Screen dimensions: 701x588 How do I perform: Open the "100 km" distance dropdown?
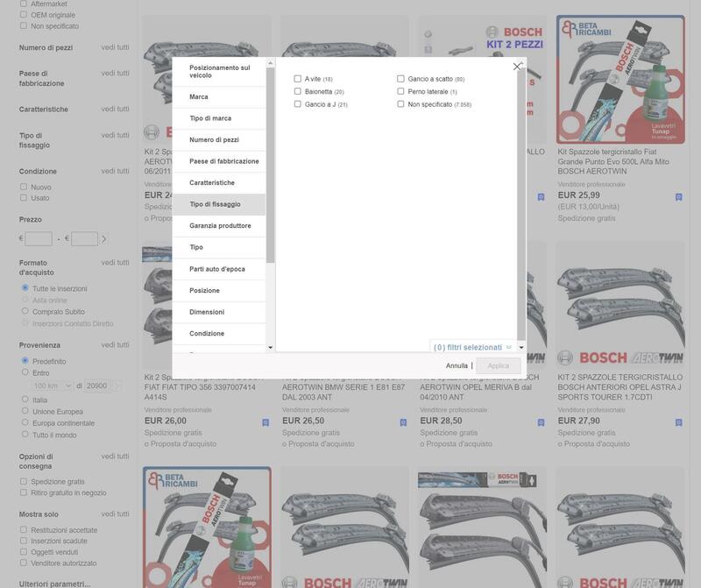click(53, 386)
